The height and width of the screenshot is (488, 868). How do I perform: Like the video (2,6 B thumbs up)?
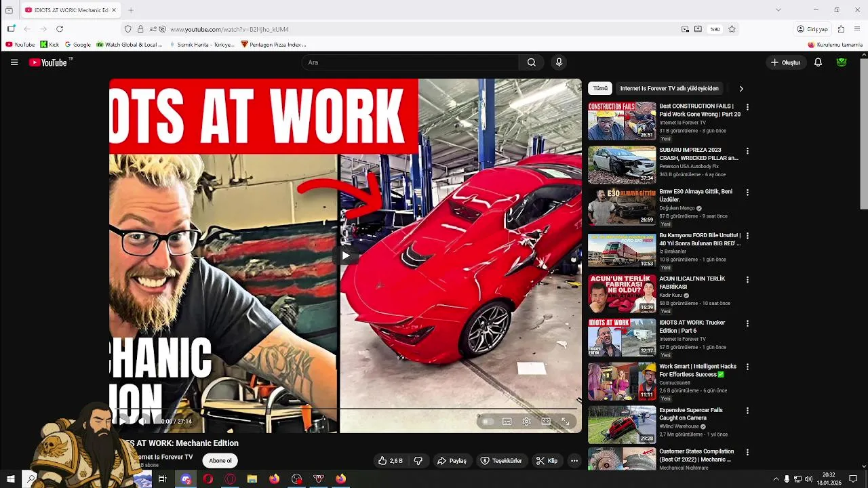pyautogui.click(x=391, y=461)
